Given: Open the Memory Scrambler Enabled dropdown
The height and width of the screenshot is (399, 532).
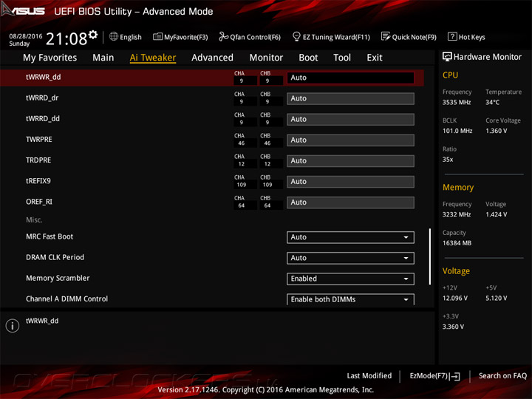Looking at the screenshot, I should pos(350,279).
